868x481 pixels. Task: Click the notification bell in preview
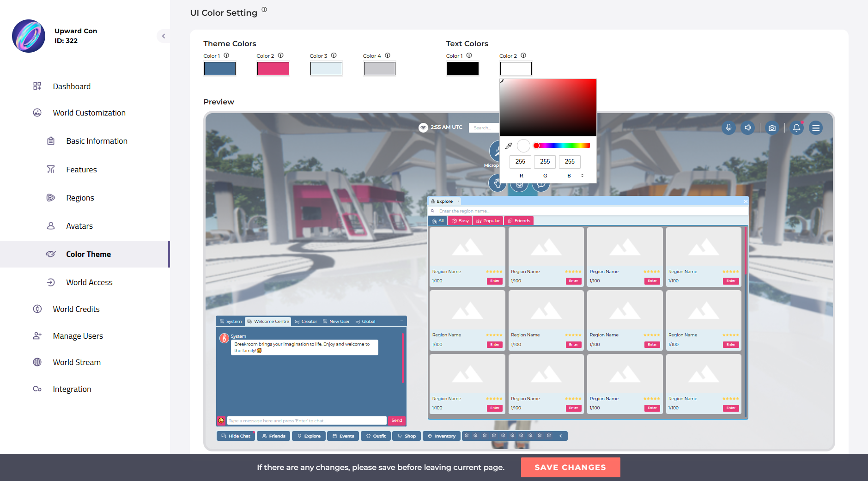pos(797,128)
